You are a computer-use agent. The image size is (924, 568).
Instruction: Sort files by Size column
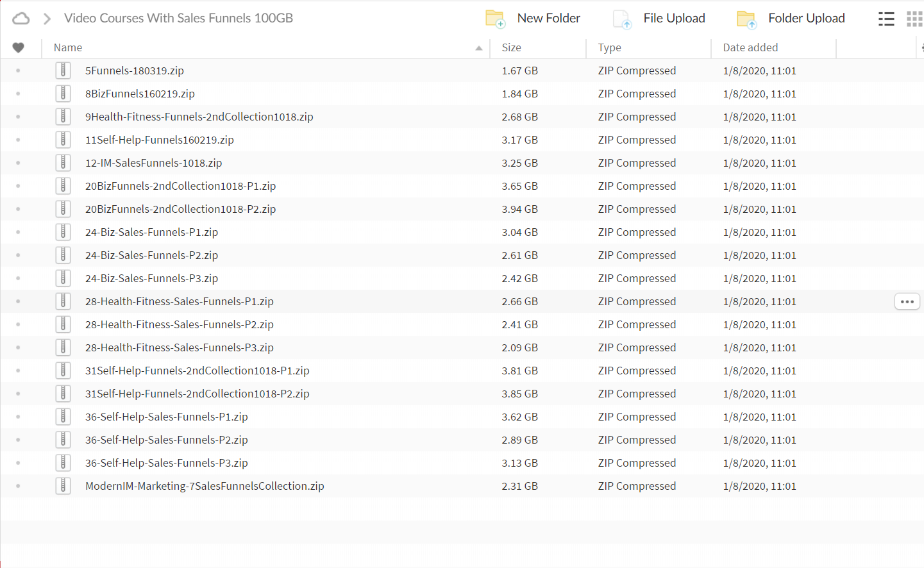point(511,47)
